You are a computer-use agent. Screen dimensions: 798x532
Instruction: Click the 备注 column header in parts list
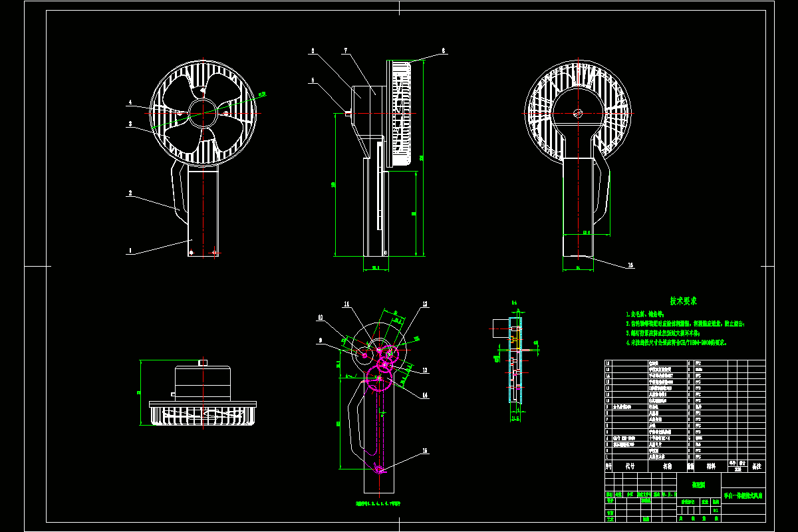pyautogui.click(x=756, y=467)
